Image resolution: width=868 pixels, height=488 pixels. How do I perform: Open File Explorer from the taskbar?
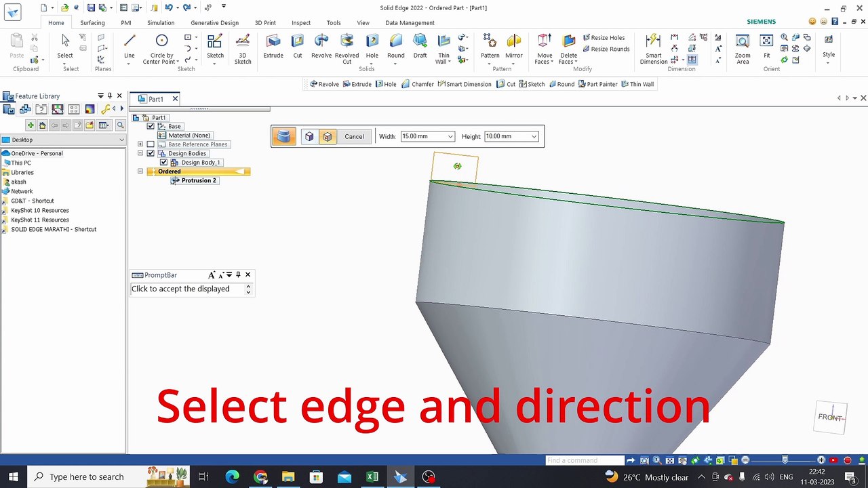click(x=288, y=477)
